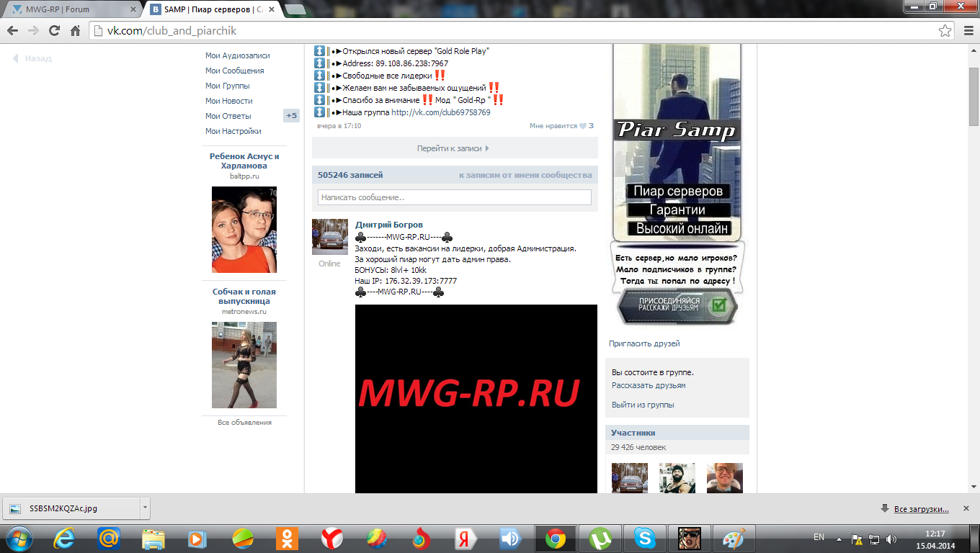Click the 505246 записей header
The image size is (980, 553).
(x=350, y=175)
